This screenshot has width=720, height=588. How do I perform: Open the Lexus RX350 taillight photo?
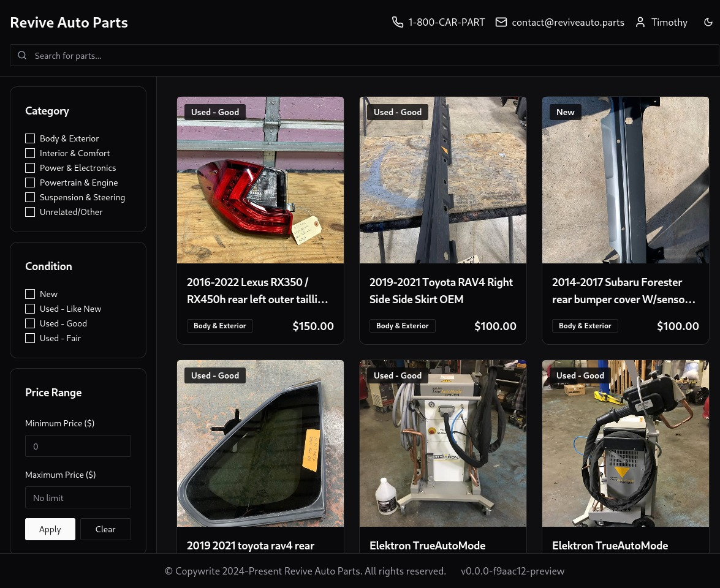(260, 180)
